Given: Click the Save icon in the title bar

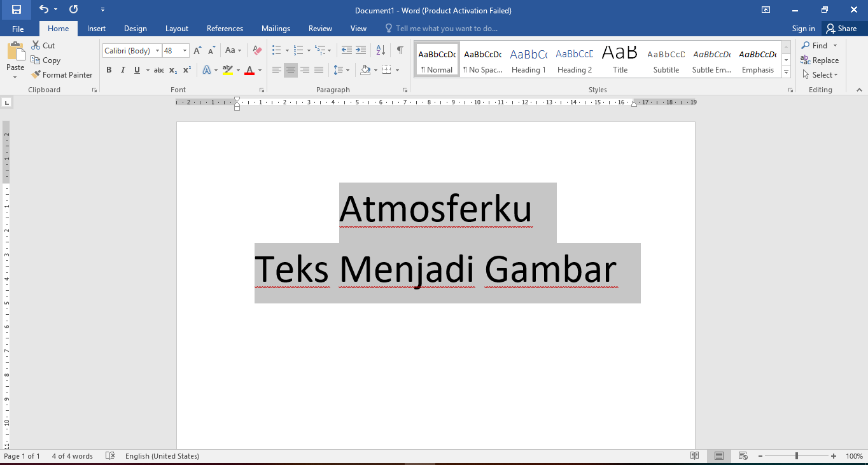Looking at the screenshot, I should pyautogui.click(x=17, y=10).
